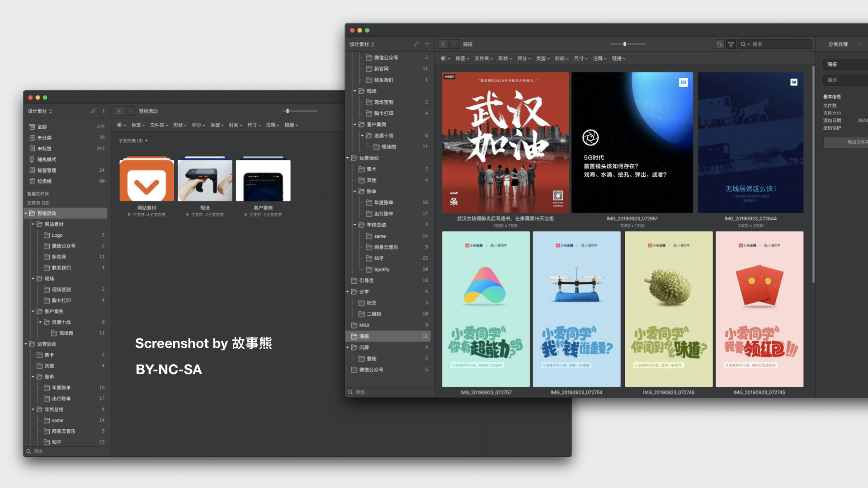Select 标签管理 in the left sidebar
The width and height of the screenshot is (868, 488).
pyautogui.click(x=47, y=170)
